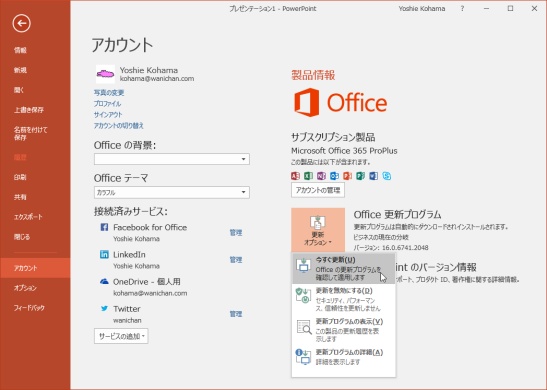Click the Facebook for Office icon
Image resolution: width=547 pixels, height=390 pixels.
(104, 227)
